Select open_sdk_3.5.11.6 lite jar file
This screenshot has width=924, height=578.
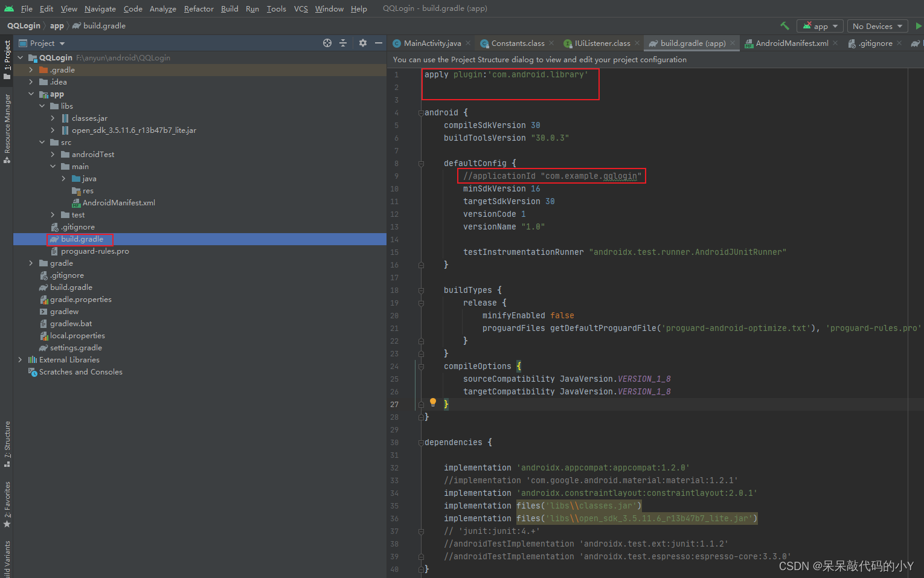133,130
